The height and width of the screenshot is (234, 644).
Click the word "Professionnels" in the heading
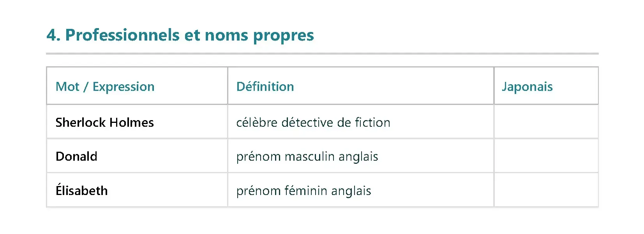coord(122,35)
